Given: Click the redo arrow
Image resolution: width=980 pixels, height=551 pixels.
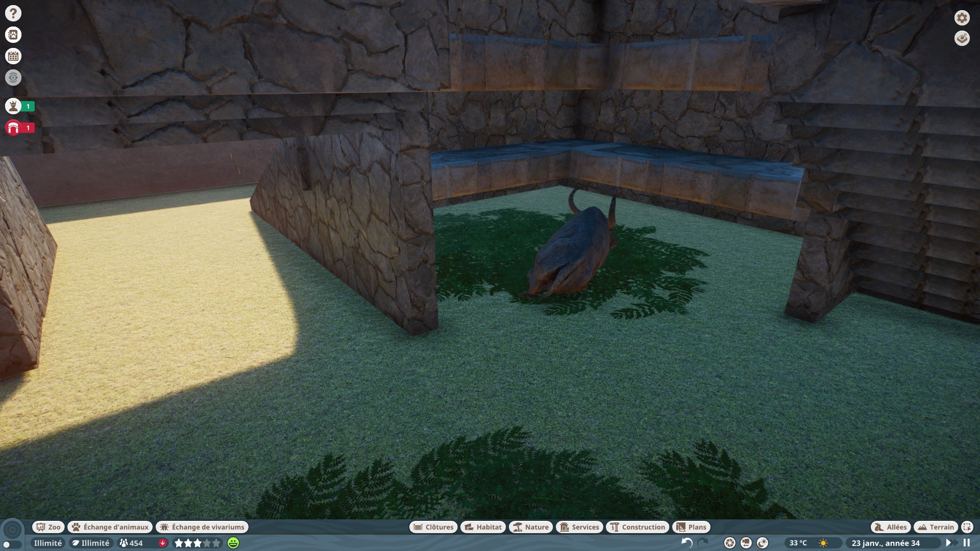Looking at the screenshot, I should pyautogui.click(x=703, y=543).
